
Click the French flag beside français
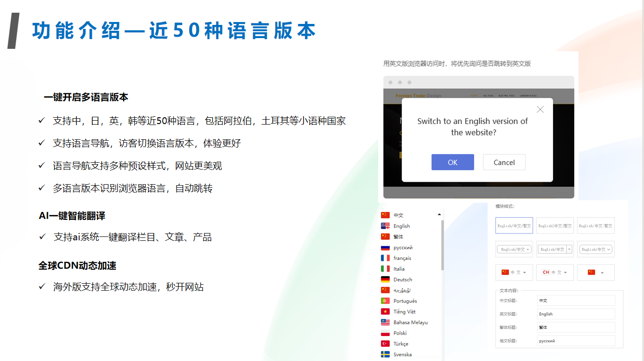(x=385, y=258)
